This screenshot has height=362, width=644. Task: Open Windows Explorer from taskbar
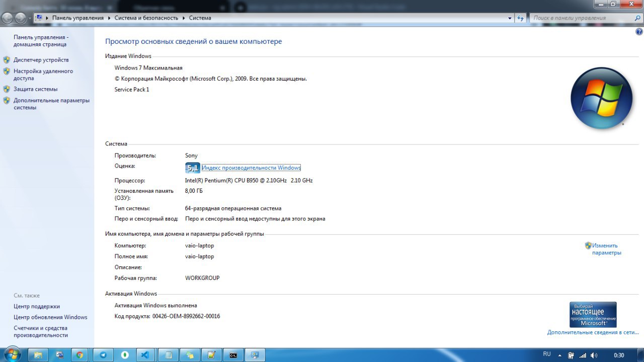(x=38, y=355)
